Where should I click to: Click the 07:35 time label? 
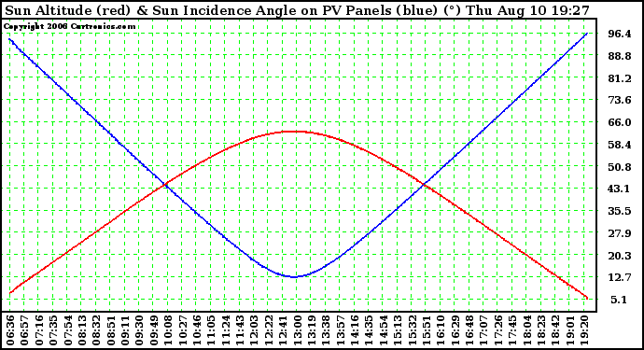[x=54, y=330]
